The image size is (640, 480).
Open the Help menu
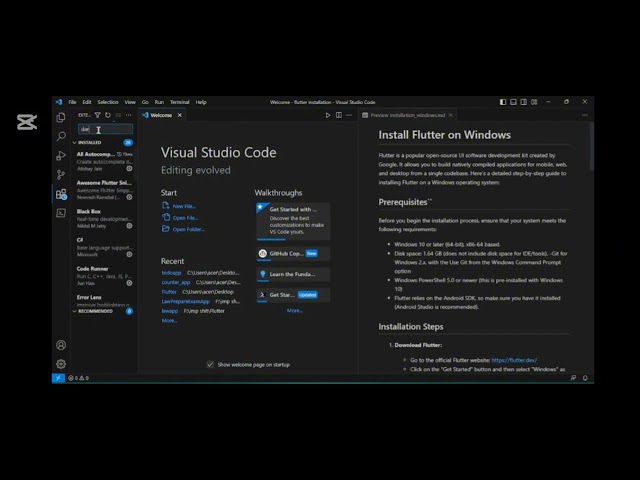201,102
